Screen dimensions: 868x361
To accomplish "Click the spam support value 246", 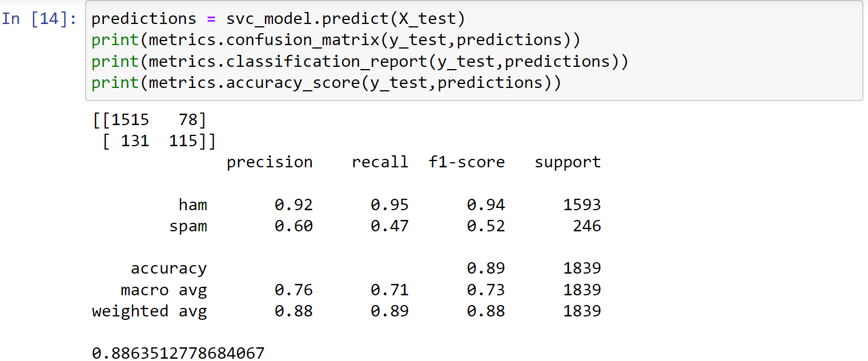I will point(587,226).
